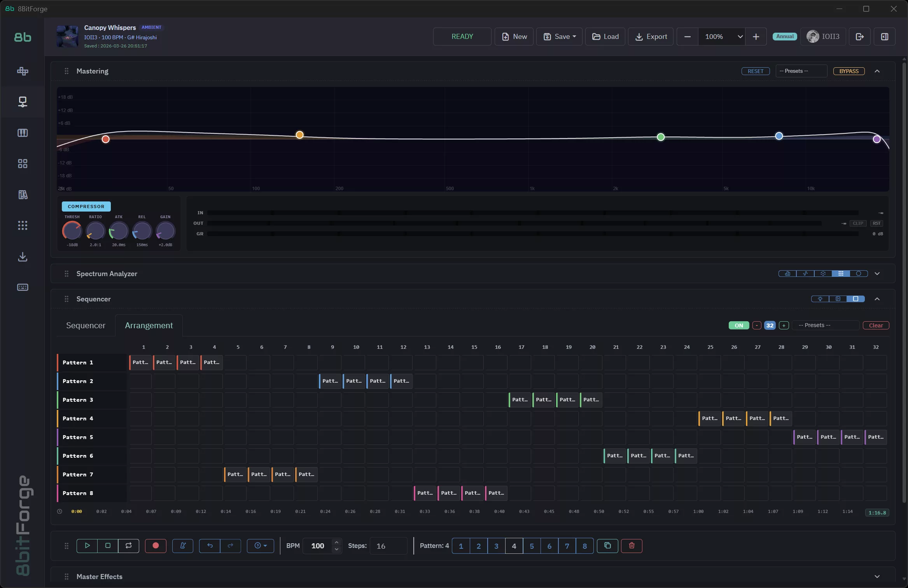Screen dimensions: 908x588
Task: Switch to the Arrangement tab
Action: (149, 325)
